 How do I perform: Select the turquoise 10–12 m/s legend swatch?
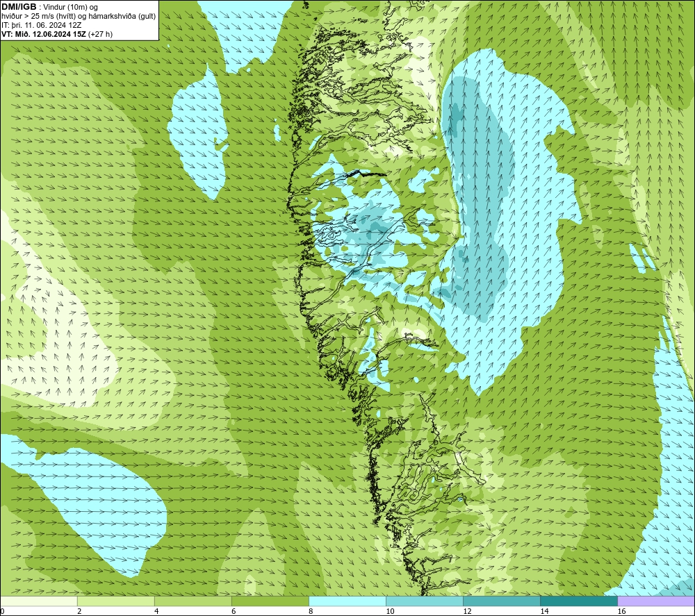[425, 601]
